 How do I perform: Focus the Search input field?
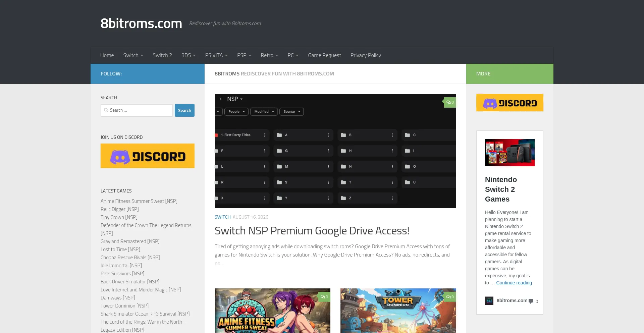pos(137,110)
